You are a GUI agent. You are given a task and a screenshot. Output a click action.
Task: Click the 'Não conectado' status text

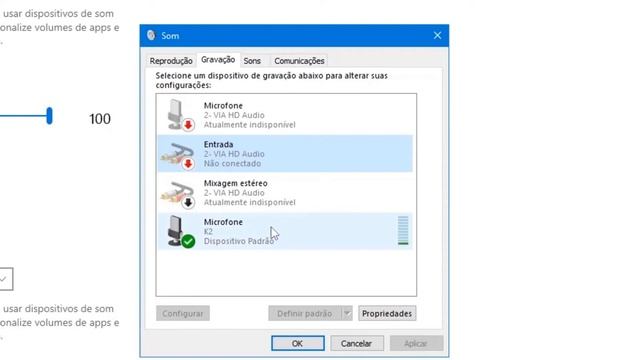(x=232, y=163)
